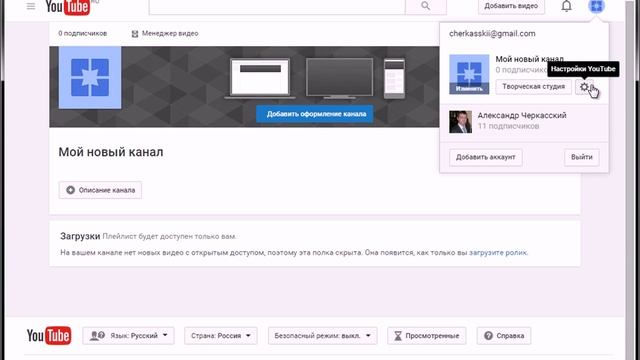Click Александр Черкасский profile photo
640x360 pixels.
pos(460,122)
